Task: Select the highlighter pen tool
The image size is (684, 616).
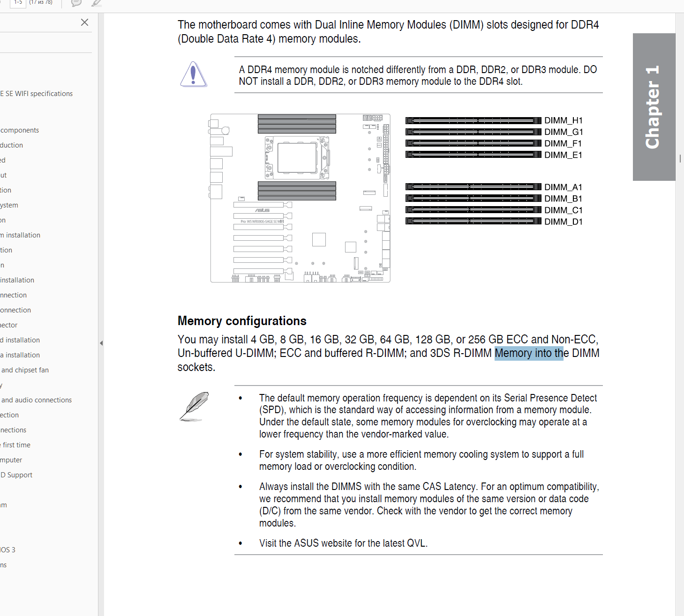Action: (97, 3)
